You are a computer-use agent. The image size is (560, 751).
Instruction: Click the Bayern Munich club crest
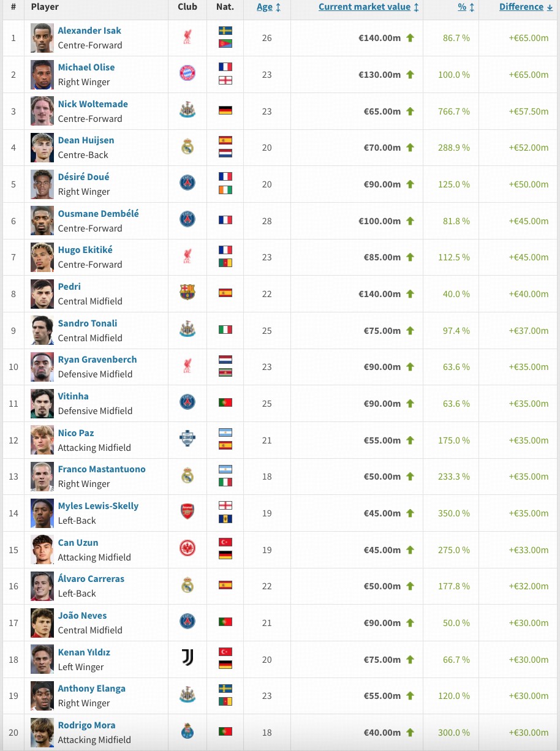coord(187,74)
